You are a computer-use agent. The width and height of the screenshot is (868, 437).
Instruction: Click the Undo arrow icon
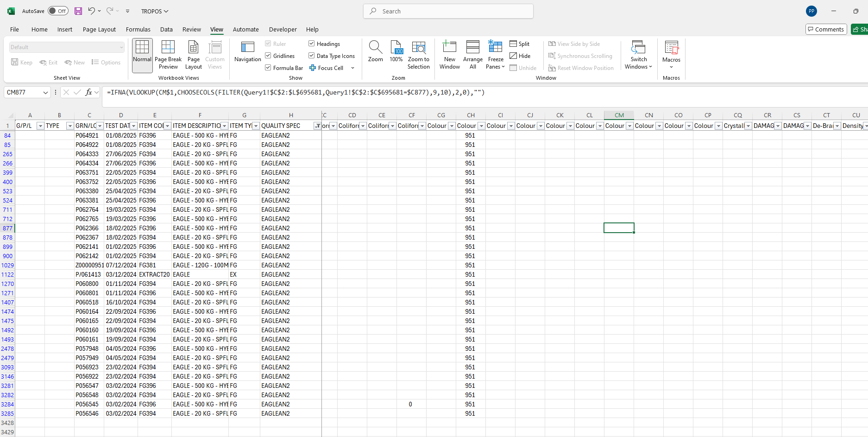tap(91, 11)
